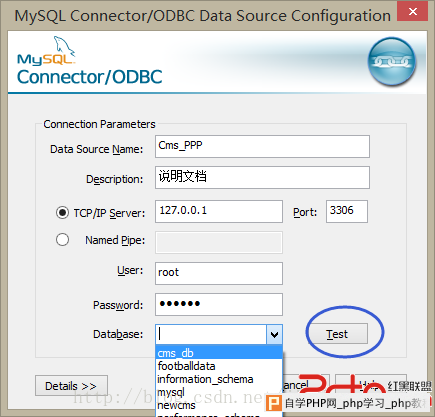This screenshot has height=417, width=435.
Task: Edit the Port number field
Action: click(347, 211)
